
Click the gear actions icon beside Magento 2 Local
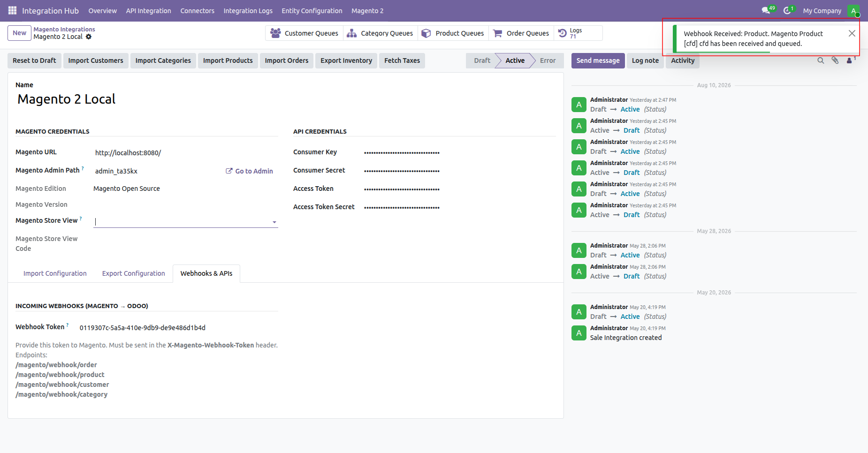click(89, 37)
